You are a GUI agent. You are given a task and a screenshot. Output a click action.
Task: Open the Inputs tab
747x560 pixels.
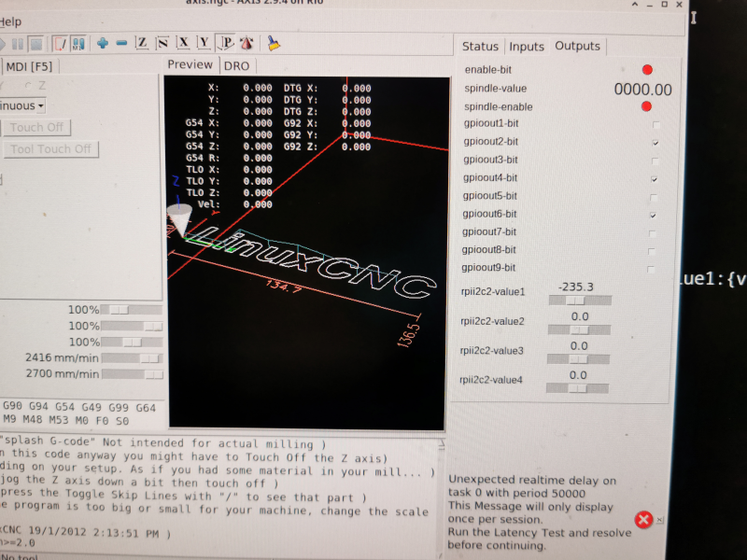pyautogui.click(x=527, y=47)
